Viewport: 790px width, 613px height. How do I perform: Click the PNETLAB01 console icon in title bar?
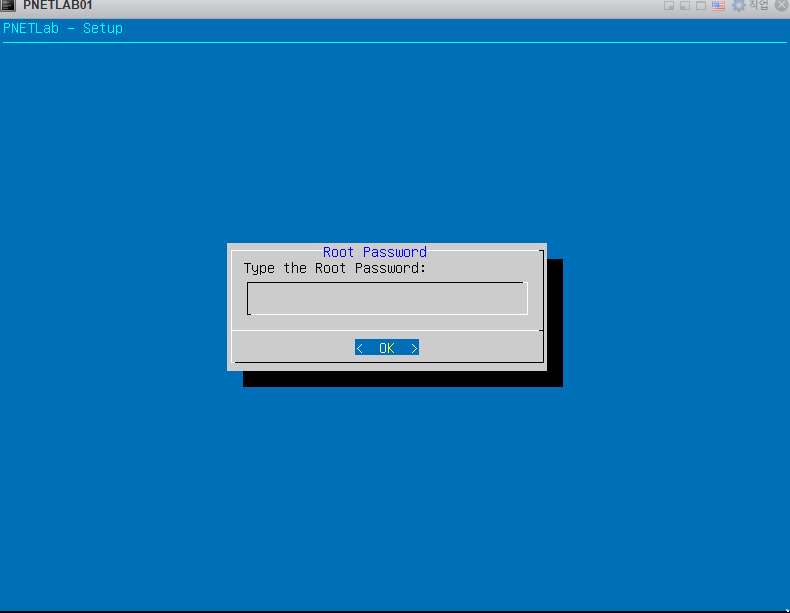pyautogui.click(x=8, y=5)
